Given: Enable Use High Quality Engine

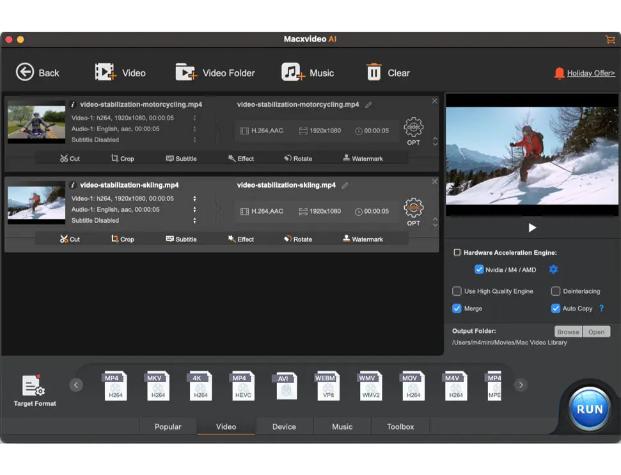Looking at the screenshot, I should [457, 291].
